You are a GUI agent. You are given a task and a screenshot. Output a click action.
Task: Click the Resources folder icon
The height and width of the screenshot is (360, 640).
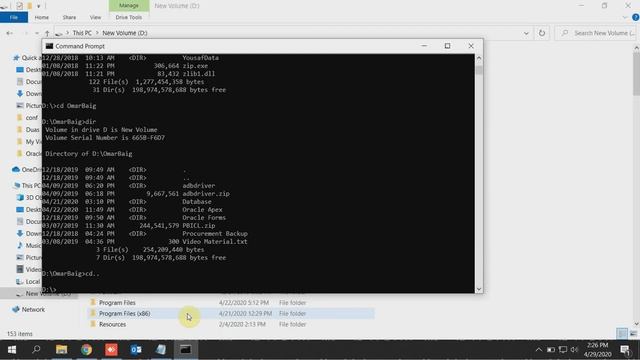(x=93, y=324)
